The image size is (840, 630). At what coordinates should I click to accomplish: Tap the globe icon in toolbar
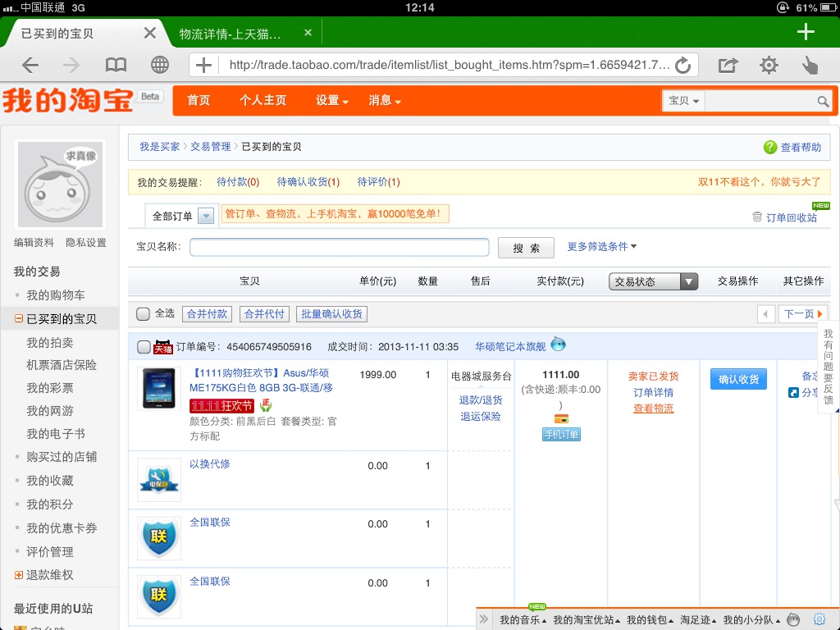point(160,66)
